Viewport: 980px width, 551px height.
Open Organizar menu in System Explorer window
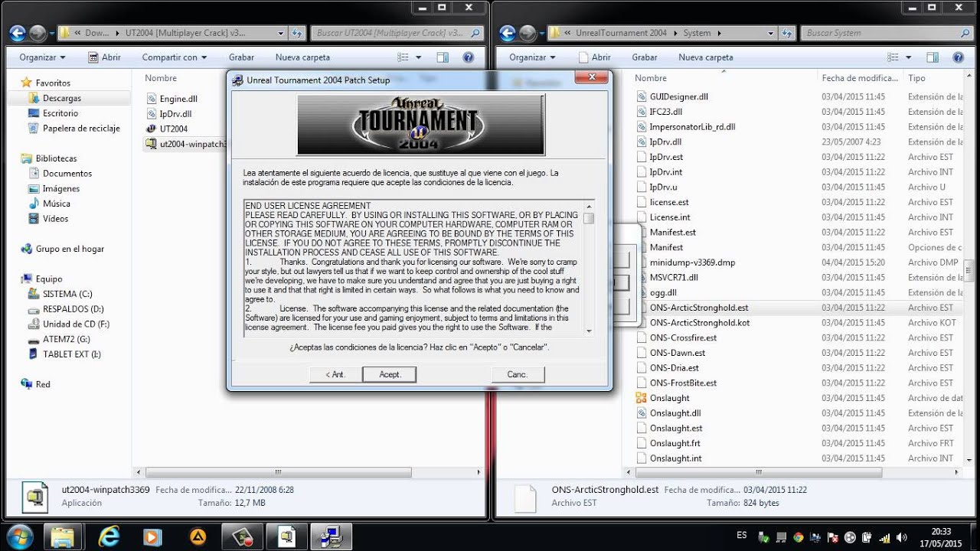(532, 57)
